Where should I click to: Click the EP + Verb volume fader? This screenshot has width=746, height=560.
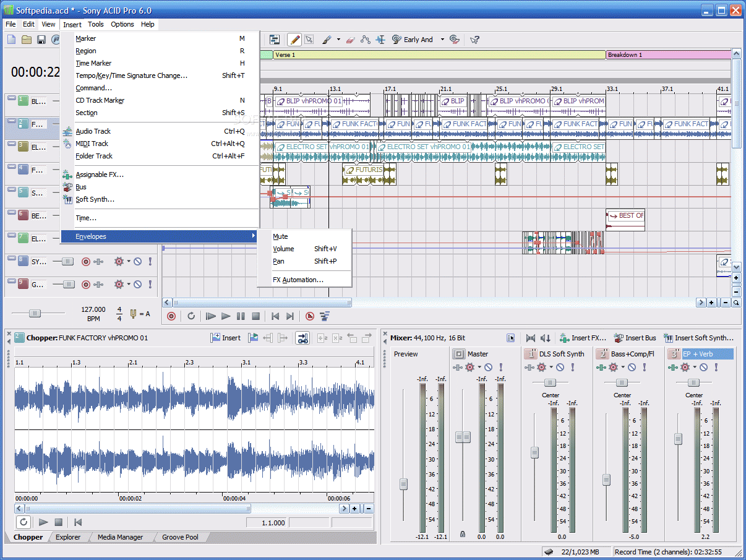coord(678,439)
